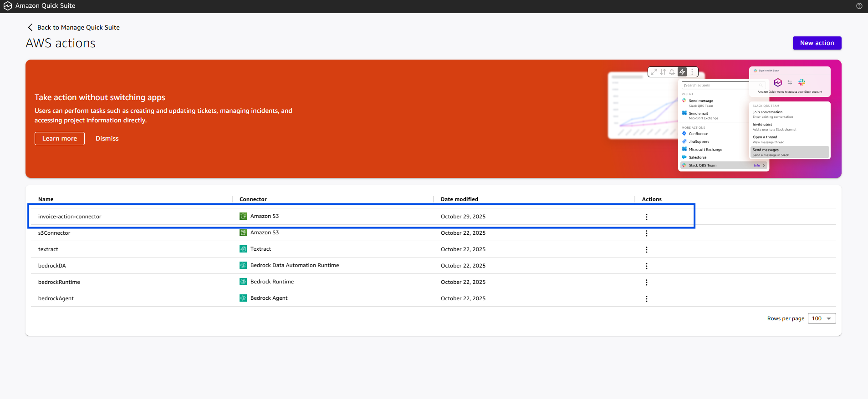Click the back chevron arrow icon
Screen dimensions: 868x399
[30, 27]
